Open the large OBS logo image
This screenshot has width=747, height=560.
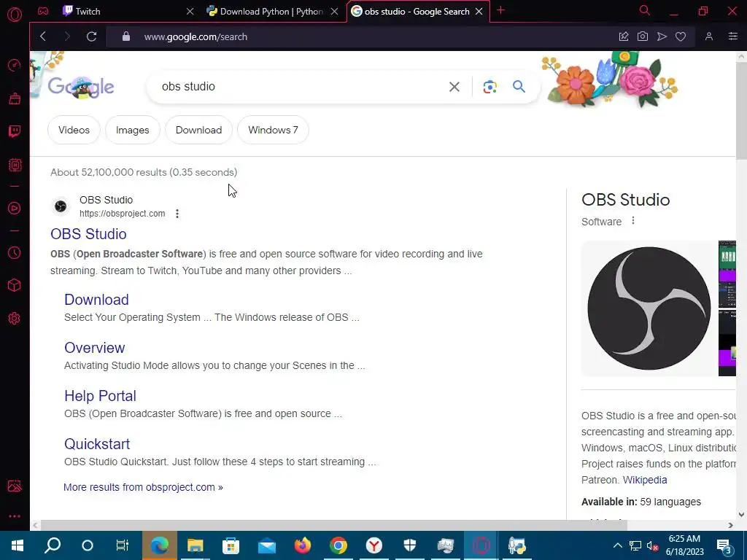[649, 308]
